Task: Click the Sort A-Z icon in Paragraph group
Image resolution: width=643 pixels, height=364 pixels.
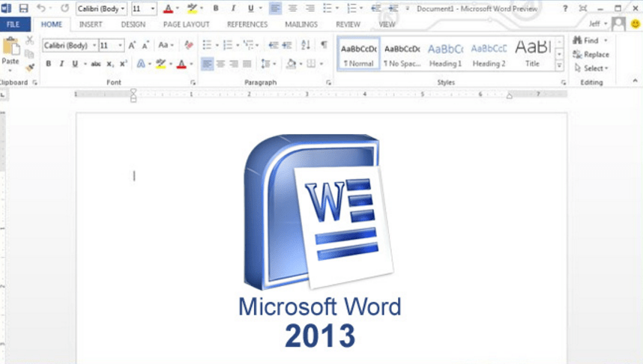Action: pos(306,46)
